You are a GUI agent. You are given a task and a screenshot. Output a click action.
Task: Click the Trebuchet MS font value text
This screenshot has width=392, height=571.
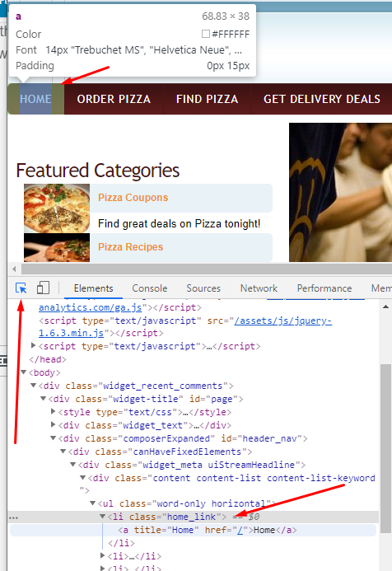144,50
